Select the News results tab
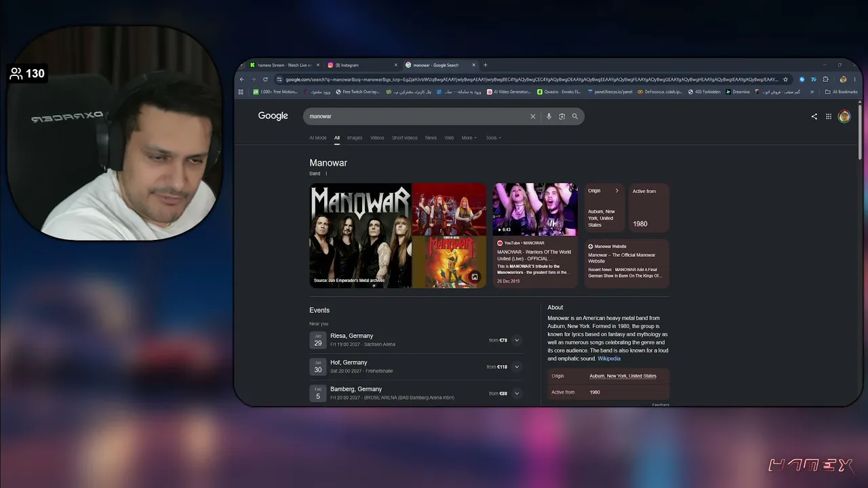 click(431, 138)
